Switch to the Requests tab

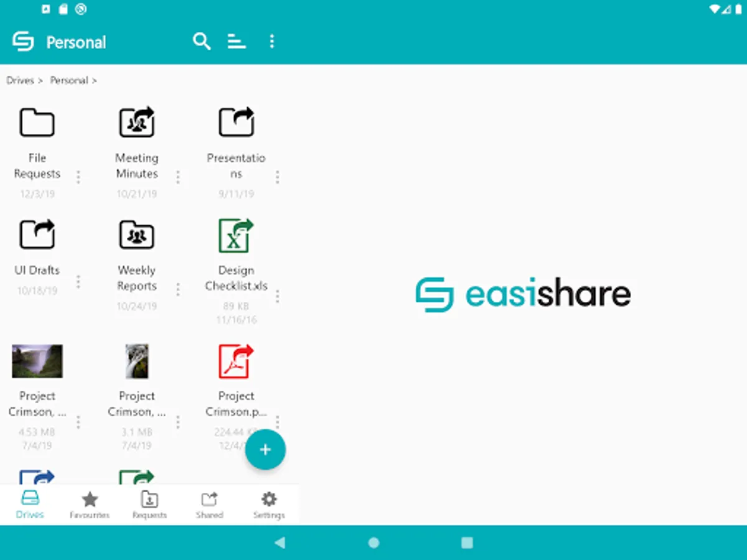tap(149, 505)
